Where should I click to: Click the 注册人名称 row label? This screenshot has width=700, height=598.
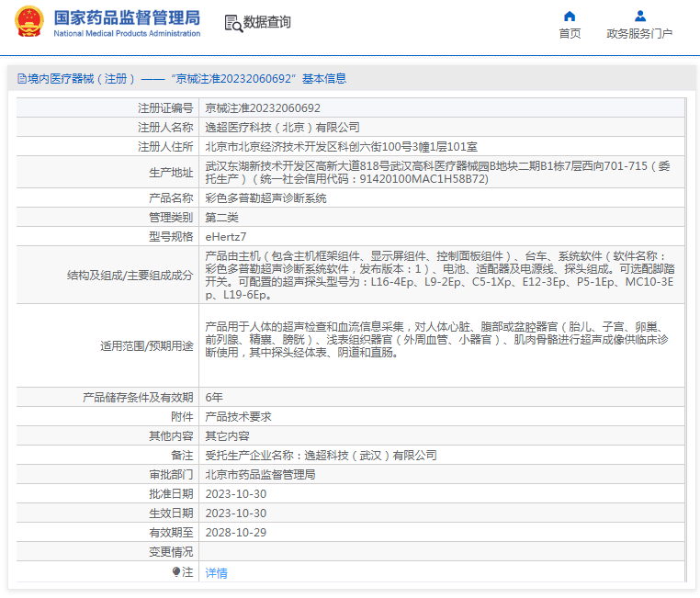(165, 128)
